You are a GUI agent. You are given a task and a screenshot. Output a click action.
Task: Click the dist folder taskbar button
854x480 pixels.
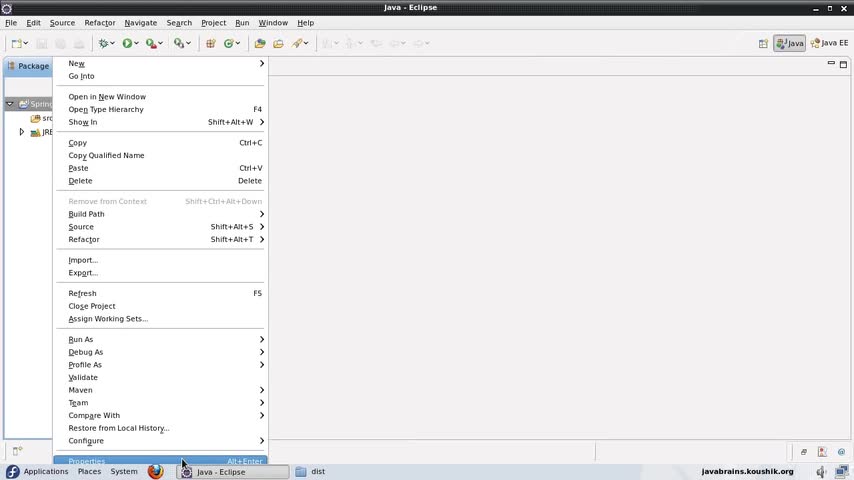[x=310, y=471]
